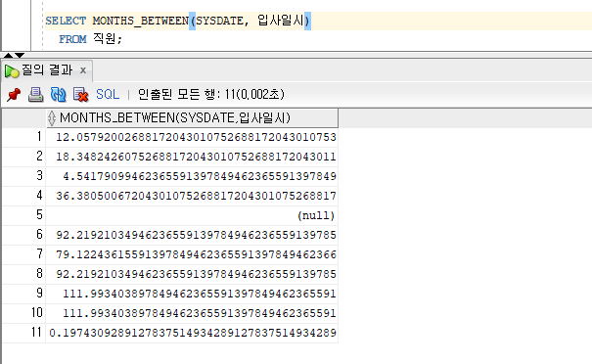The height and width of the screenshot is (364, 592).
Task: Open the SQL link in results toolbar
Action: [x=108, y=94]
